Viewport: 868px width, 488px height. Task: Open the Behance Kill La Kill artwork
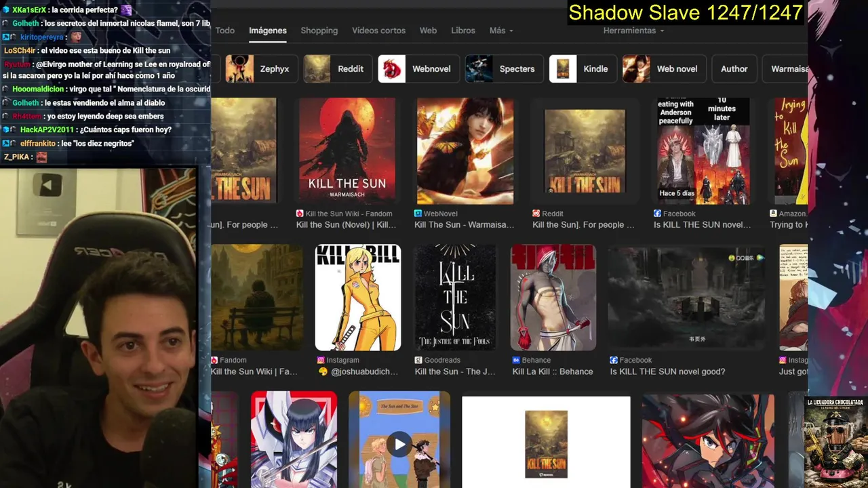pos(553,298)
